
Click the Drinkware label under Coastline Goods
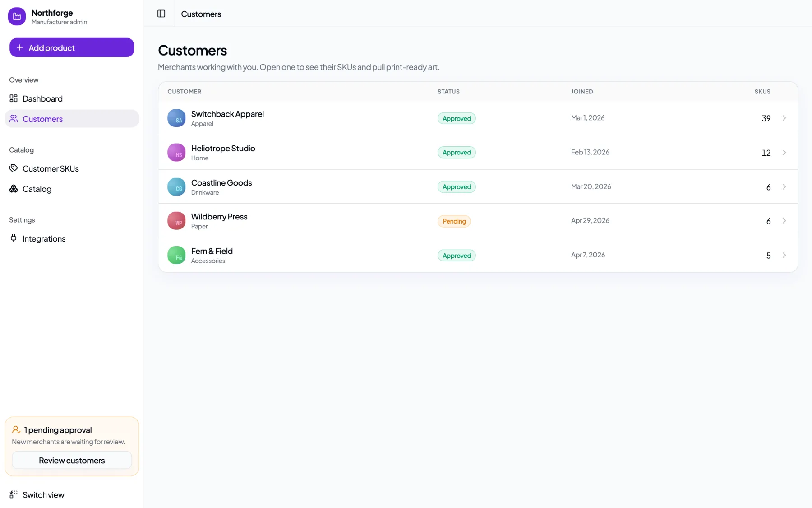(x=205, y=192)
